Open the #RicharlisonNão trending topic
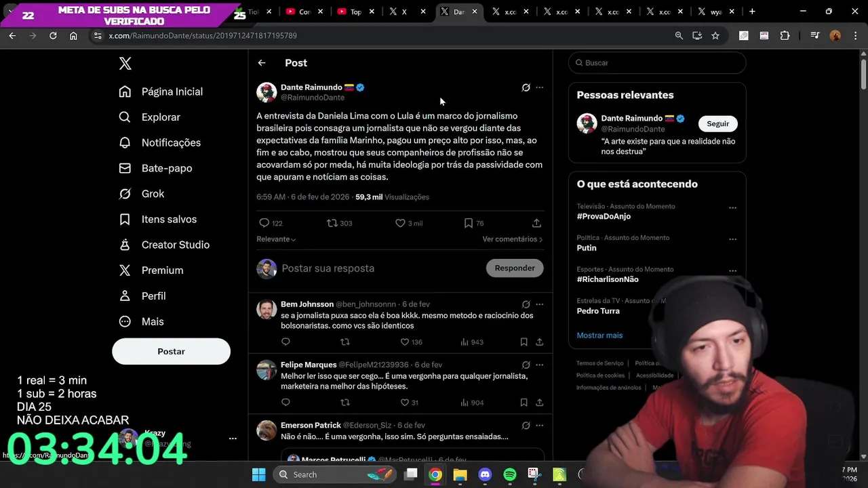This screenshot has width=868, height=488. (608, 279)
